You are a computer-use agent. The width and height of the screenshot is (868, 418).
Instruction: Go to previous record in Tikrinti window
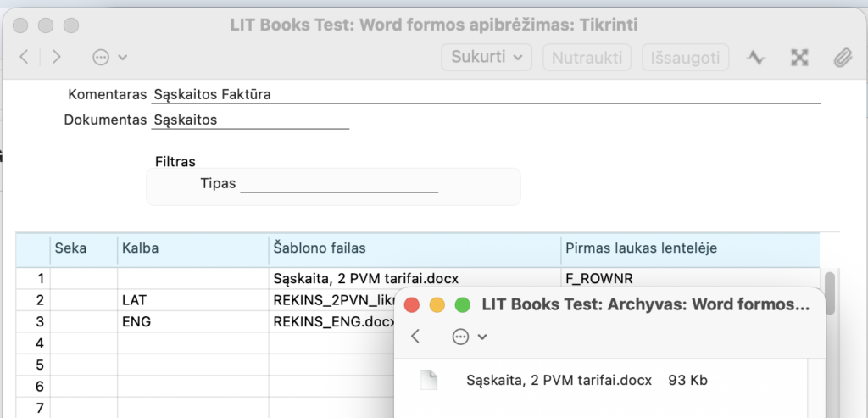tap(24, 57)
